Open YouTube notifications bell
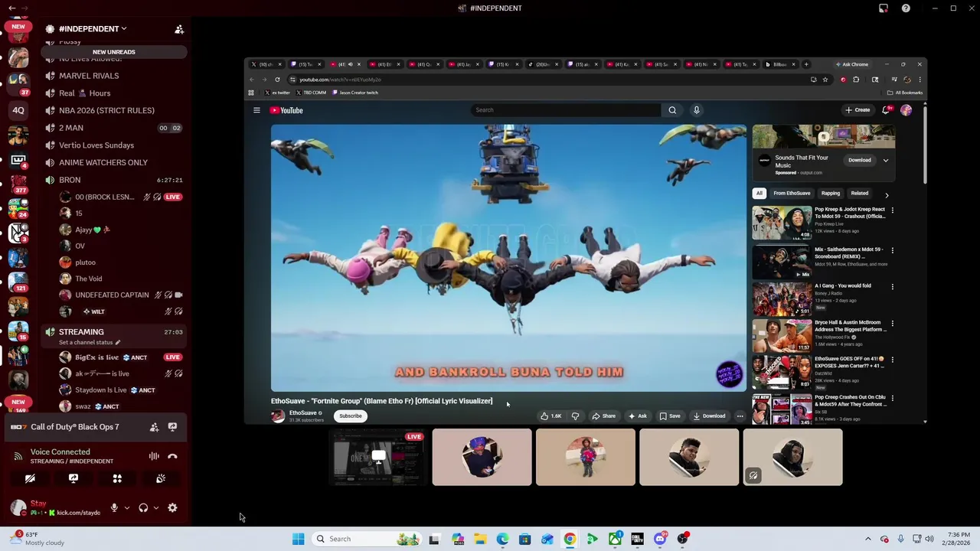The width and height of the screenshot is (980, 551). (886, 110)
